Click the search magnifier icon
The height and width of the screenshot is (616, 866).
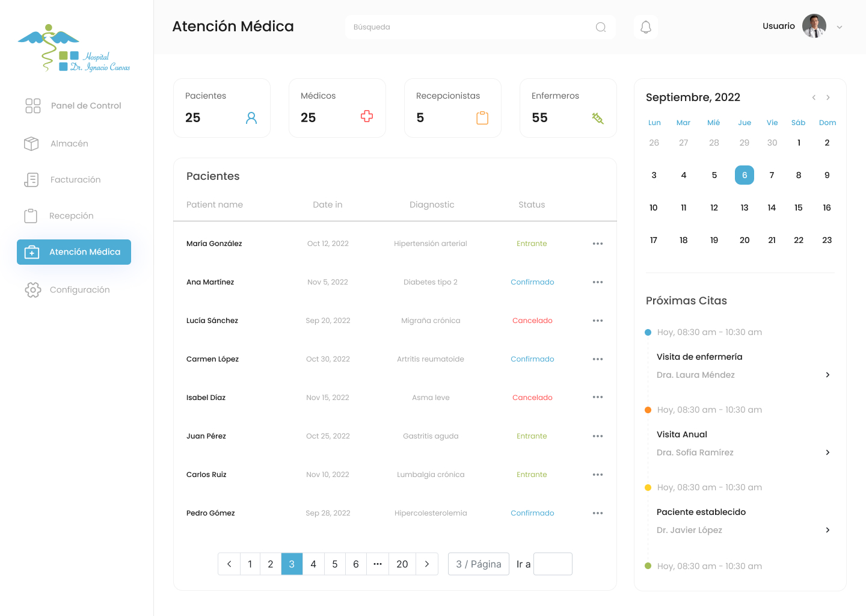pos(600,27)
